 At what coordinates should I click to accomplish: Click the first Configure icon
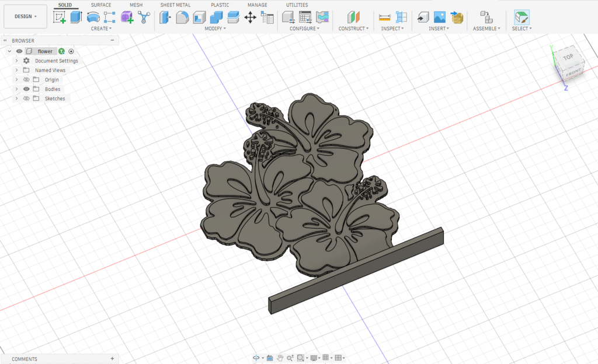tap(288, 17)
